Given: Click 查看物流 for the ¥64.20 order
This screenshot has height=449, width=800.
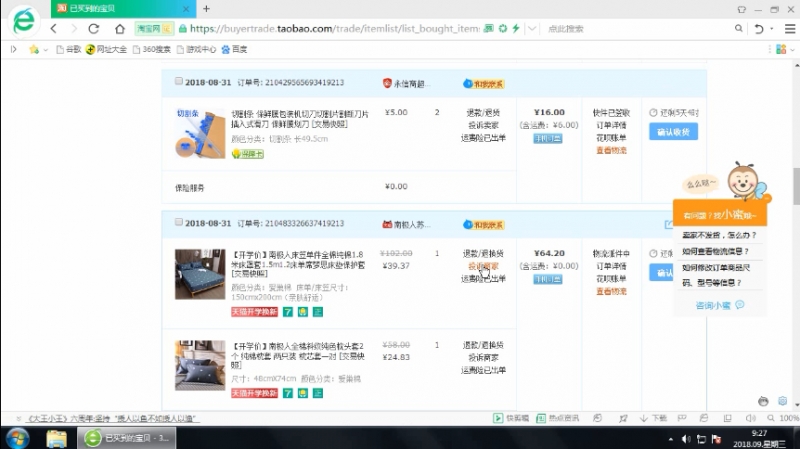Looking at the screenshot, I should (611, 291).
